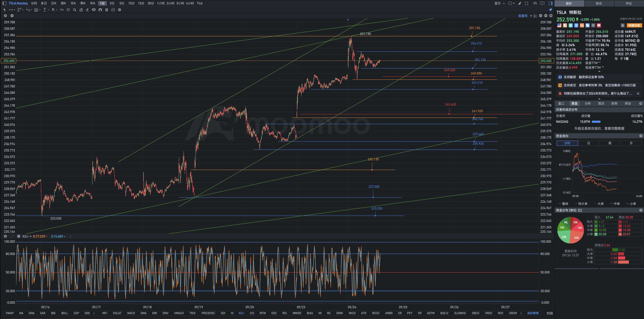
Task: Switch to 5分 five-minute period
Action: pyautogui.click(x=122, y=3)
